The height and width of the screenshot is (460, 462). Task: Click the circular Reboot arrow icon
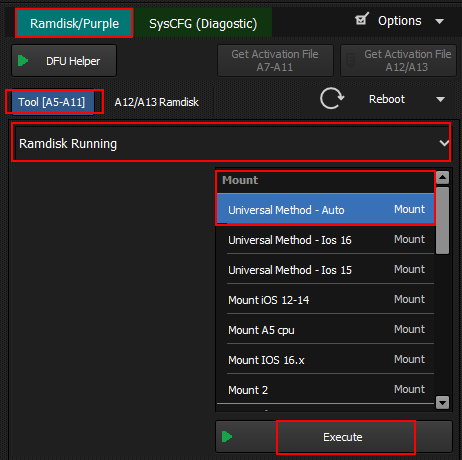pyautogui.click(x=332, y=98)
